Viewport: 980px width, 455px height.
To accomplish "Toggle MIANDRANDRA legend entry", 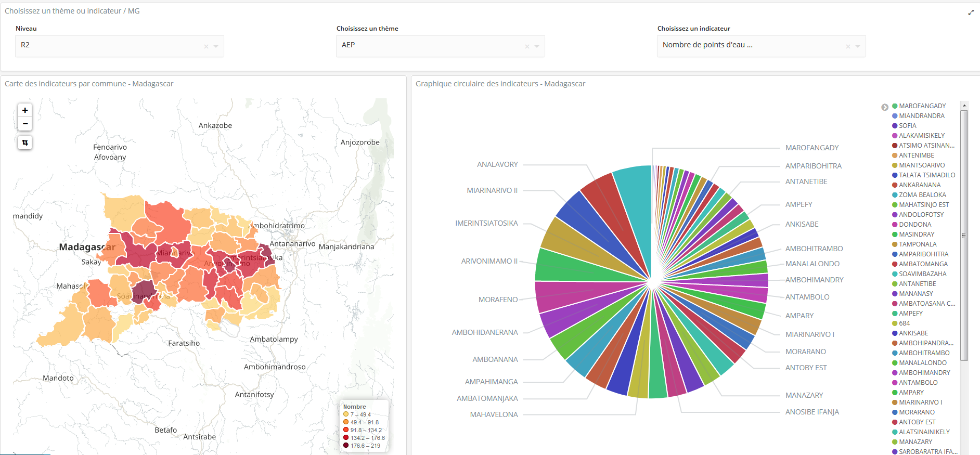I will (918, 116).
